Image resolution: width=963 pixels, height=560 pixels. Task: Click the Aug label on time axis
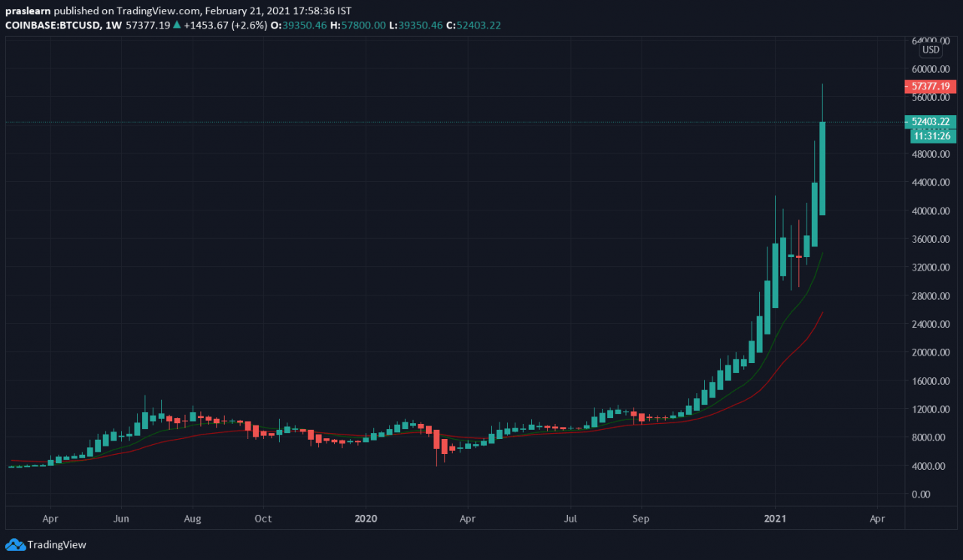(x=193, y=518)
